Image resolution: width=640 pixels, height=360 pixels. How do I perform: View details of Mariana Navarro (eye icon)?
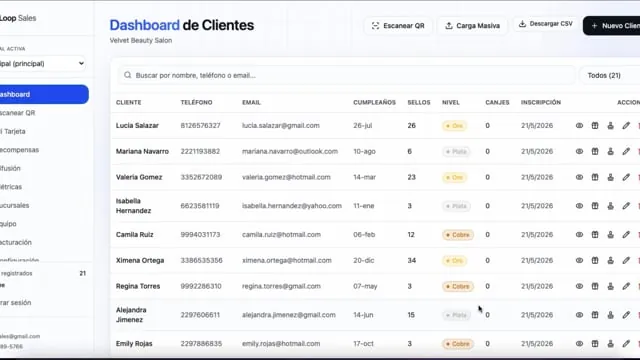tap(579, 151)
